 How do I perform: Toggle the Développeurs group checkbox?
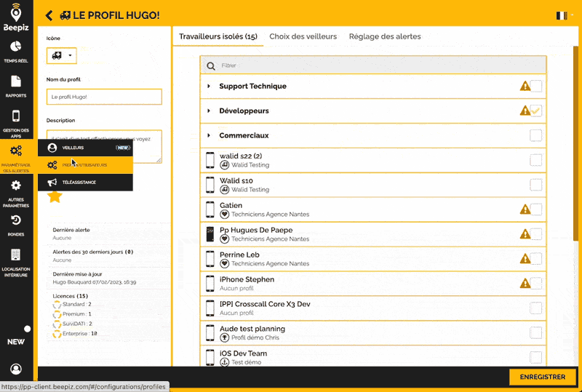[535, 111]
